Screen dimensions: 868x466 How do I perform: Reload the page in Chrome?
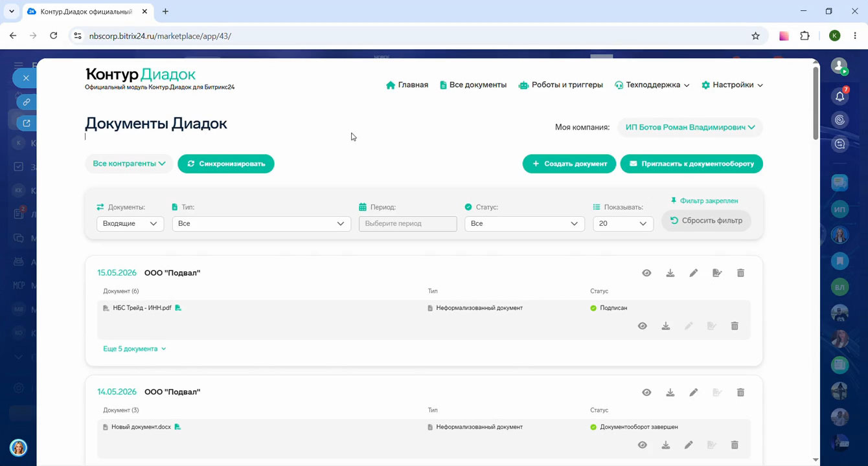click(54, 36)
